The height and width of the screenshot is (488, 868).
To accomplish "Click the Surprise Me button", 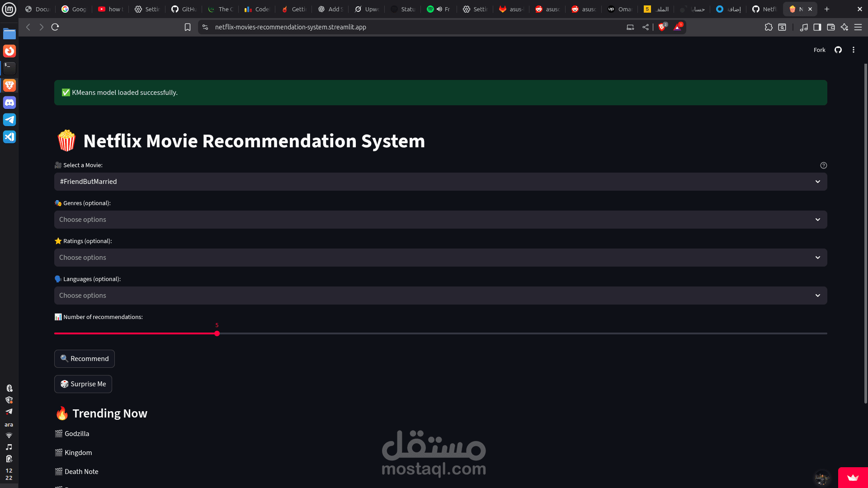I will tap(83, 384).
